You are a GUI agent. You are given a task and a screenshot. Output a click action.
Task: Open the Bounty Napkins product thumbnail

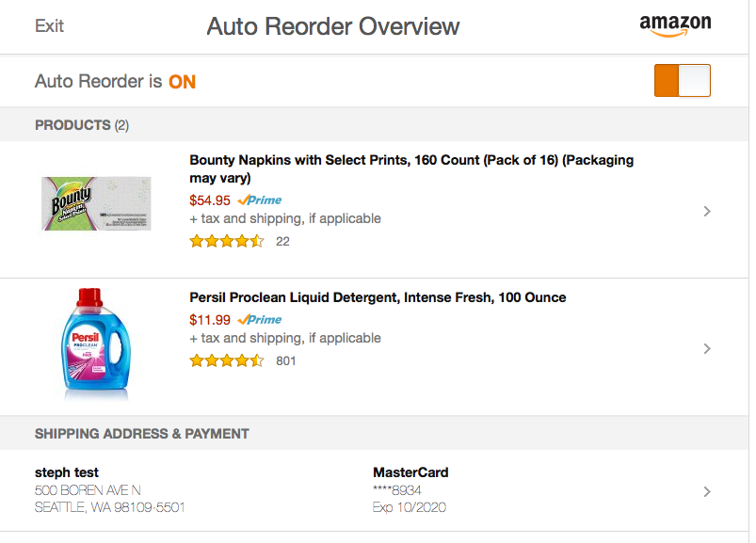point(96,203)
